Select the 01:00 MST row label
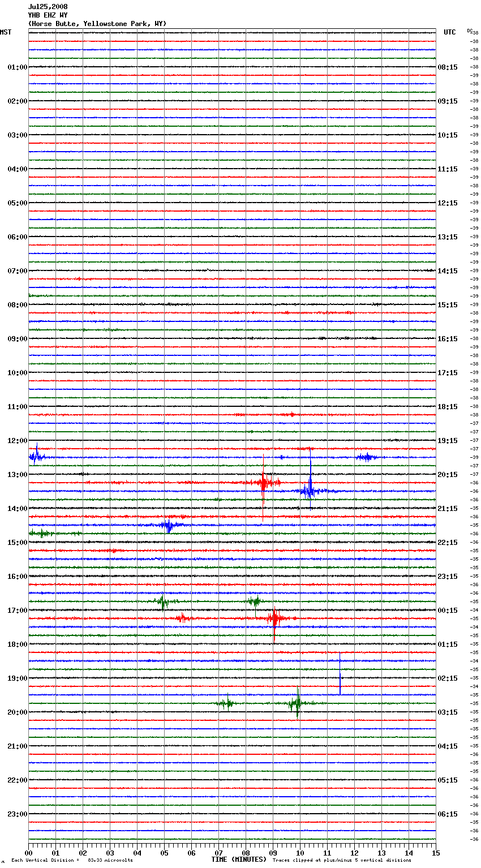481x868 pixels. (x=18, y=67)
